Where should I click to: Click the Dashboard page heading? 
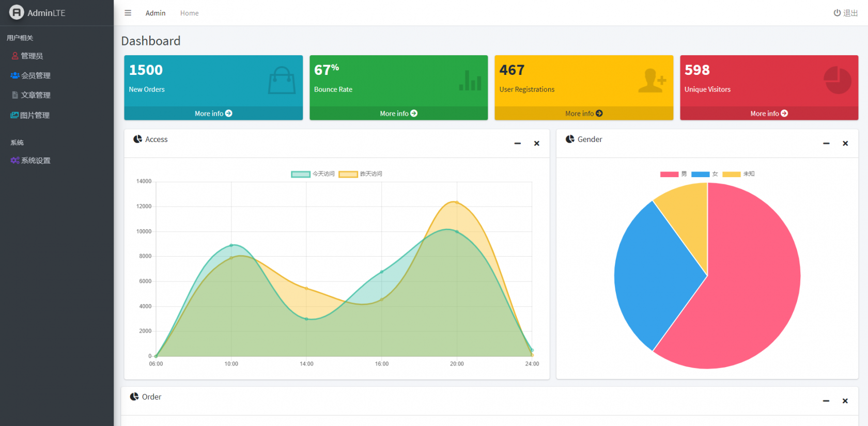(151, 41)
